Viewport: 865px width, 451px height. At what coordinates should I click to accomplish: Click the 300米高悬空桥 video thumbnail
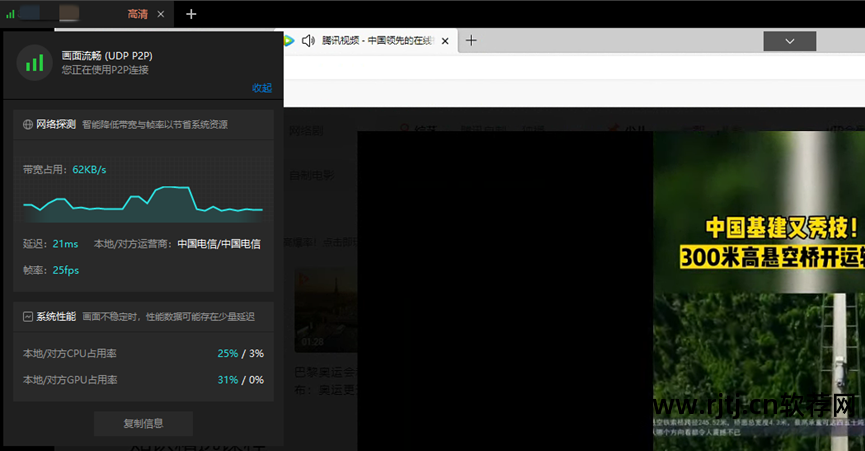click(759, 291)
